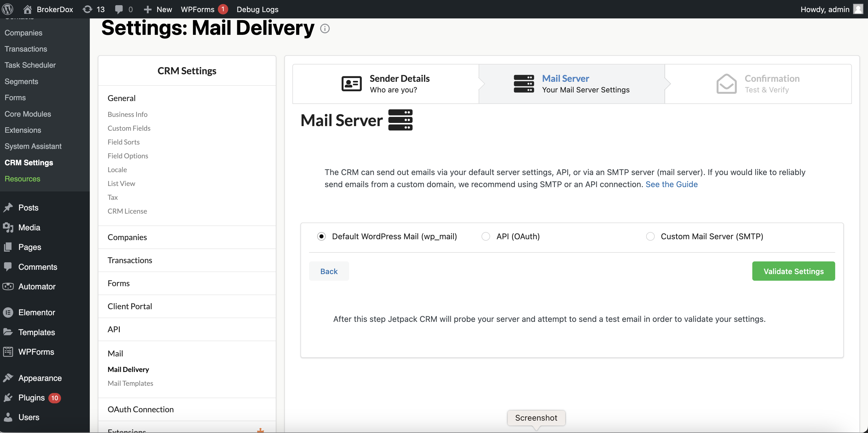Click the Appearance paintbrush icon
This screenshot has height=433, width=868.
pos(8,378)
